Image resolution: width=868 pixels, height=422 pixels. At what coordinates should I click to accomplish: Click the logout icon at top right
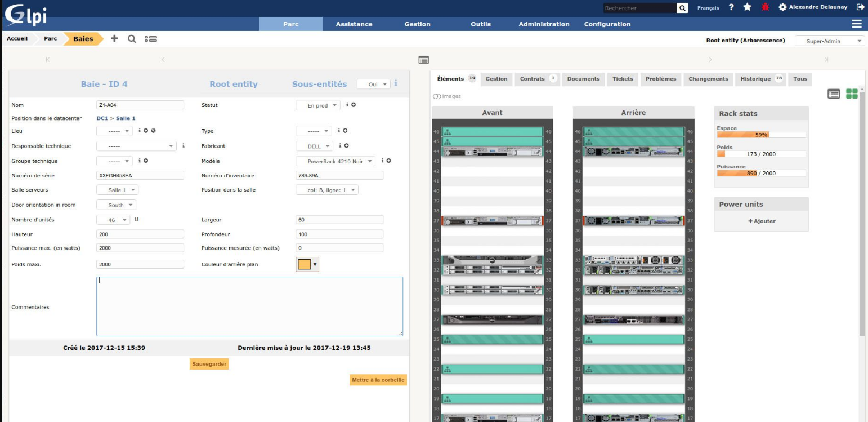pyautogui.click(x=860, y=7)
